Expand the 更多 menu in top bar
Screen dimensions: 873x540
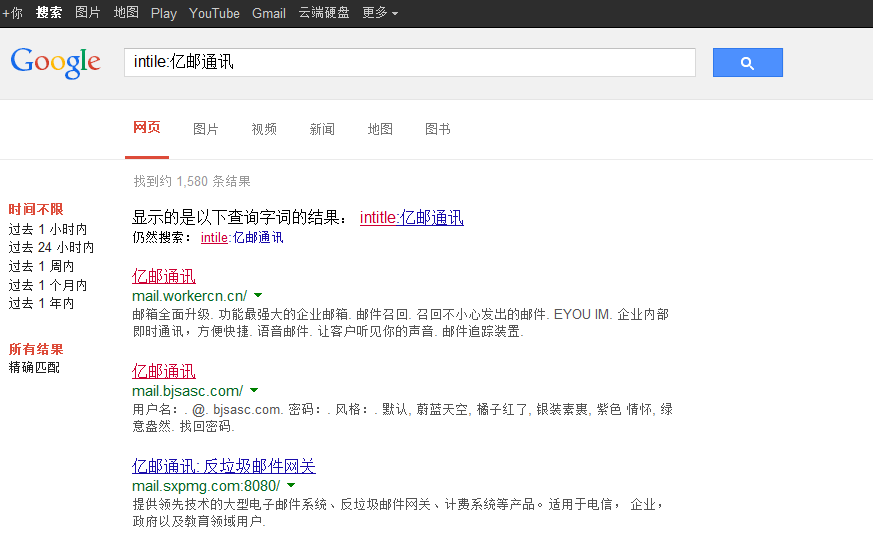[x=380, y=13]
